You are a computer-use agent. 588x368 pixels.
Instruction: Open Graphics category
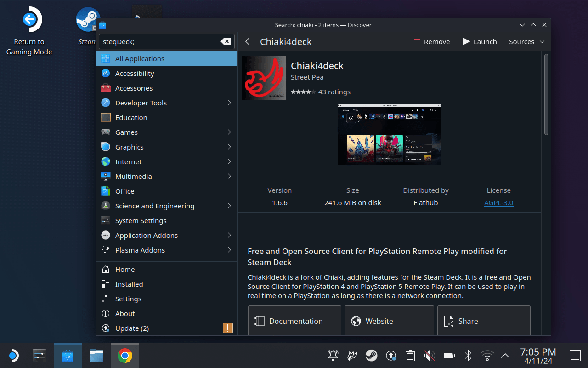point(167,147)
